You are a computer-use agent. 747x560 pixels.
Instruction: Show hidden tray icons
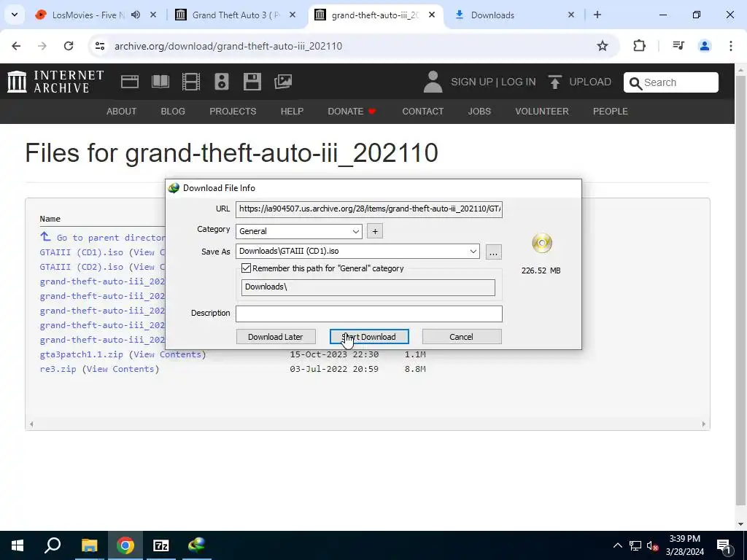617,545
